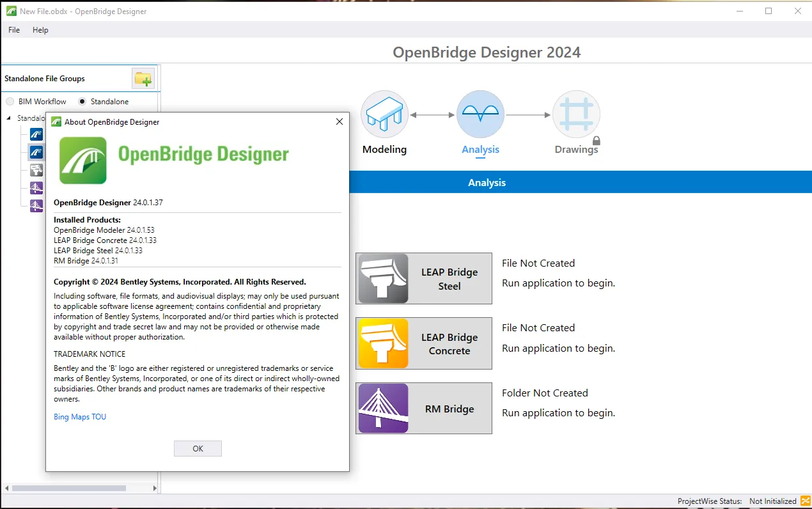Collapse the Standalone tree root node
This screenshot has height=509, width=812.
pos(10,118)
